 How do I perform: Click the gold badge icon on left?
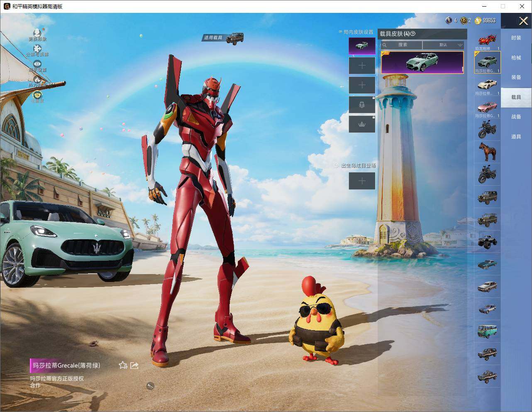[37, 95]
